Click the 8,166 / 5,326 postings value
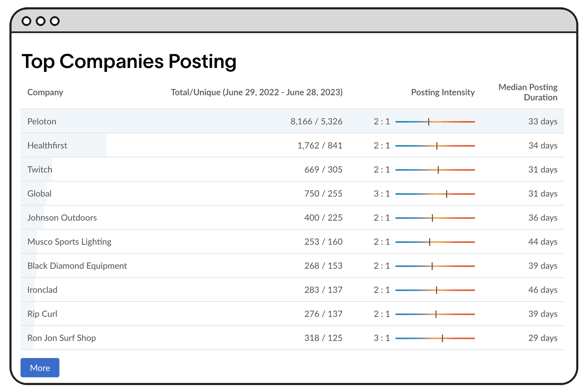The image size is (588, 392). point(316,122)
